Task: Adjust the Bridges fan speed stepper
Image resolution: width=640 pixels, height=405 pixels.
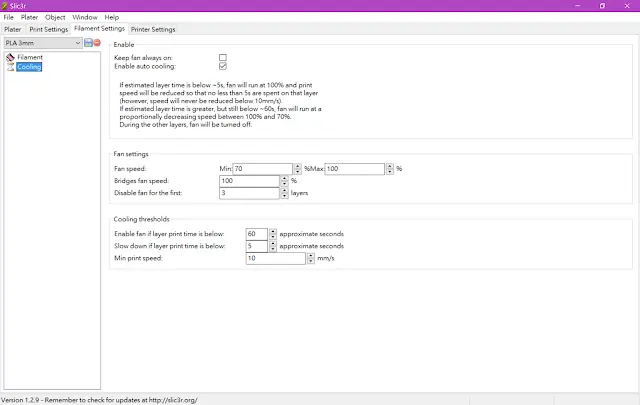Action: pyautogui.click(x=284, y=181)
